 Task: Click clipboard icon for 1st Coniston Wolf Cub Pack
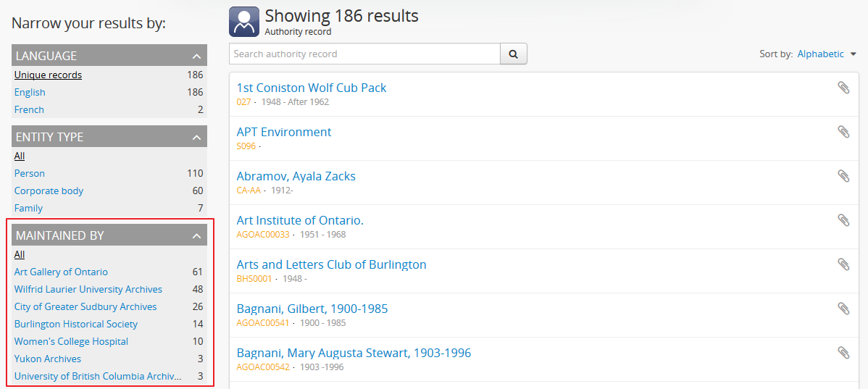tap(843, 88)
